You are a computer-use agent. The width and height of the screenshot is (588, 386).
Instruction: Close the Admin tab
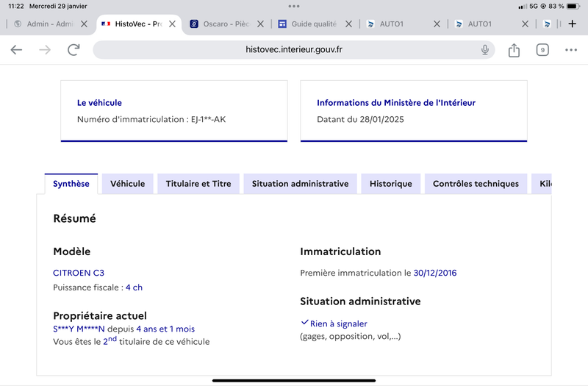85,24
